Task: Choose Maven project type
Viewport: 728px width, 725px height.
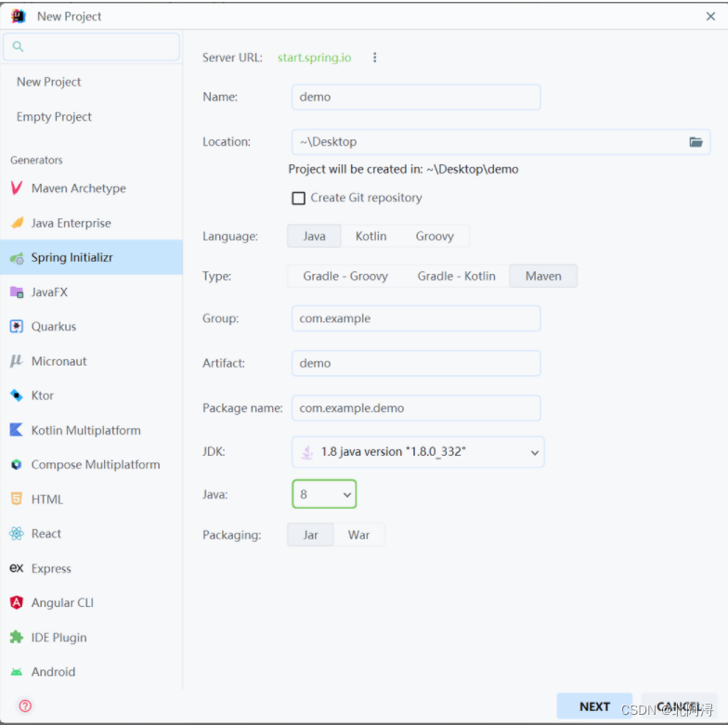Action: (543, 277)
